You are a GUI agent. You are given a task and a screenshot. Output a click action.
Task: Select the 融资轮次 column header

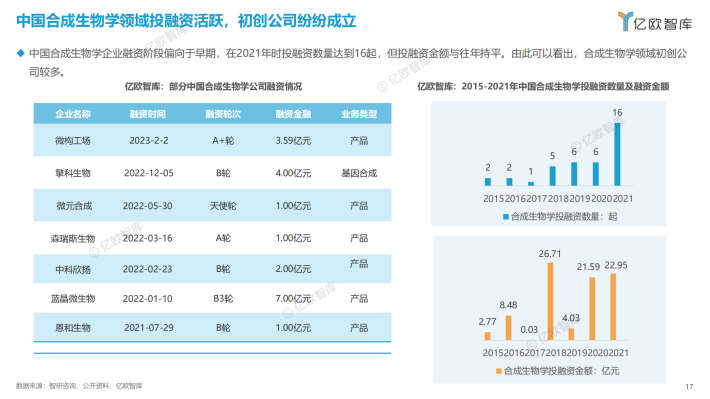click(223, 114)
